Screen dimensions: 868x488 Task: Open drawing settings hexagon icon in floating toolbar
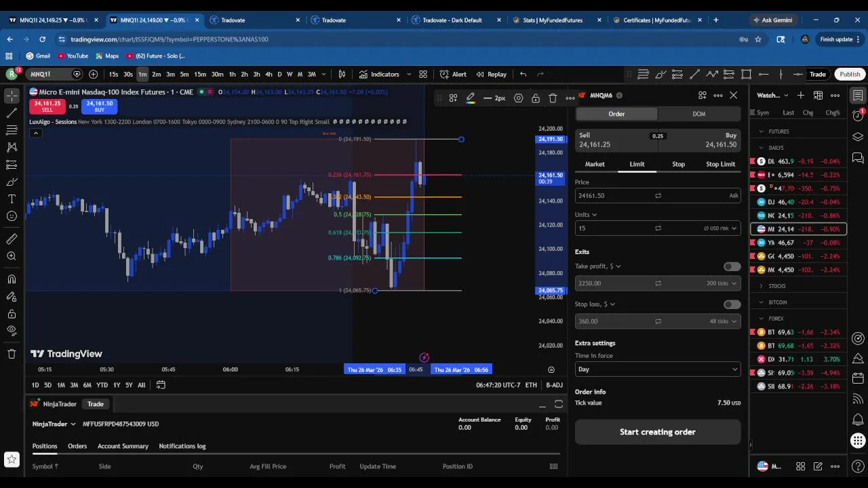click(x=518, y=98)
